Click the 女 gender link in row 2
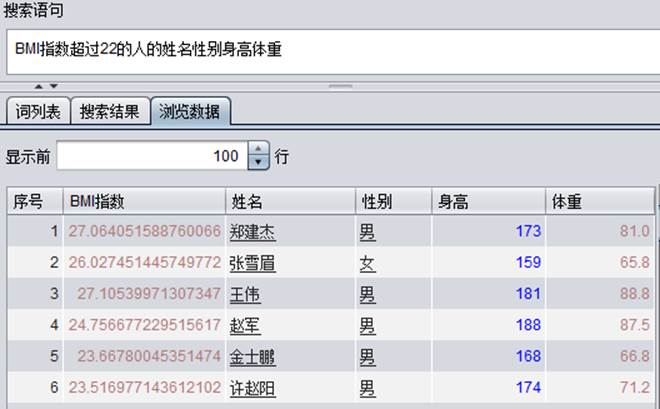The height and width of the screenshot is (409, 660). (367, 263)
